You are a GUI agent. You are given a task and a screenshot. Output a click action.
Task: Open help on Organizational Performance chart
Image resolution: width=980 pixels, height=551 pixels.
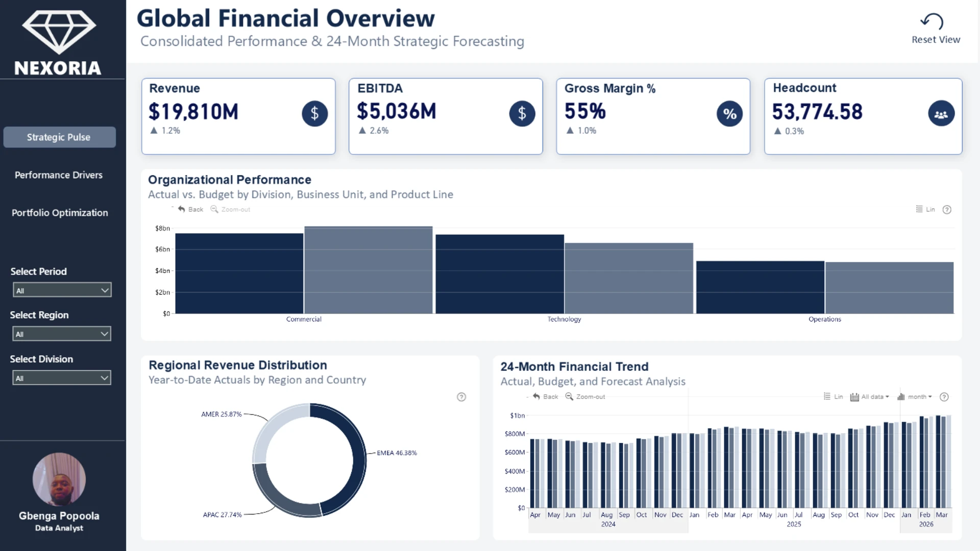click(947, 210)
